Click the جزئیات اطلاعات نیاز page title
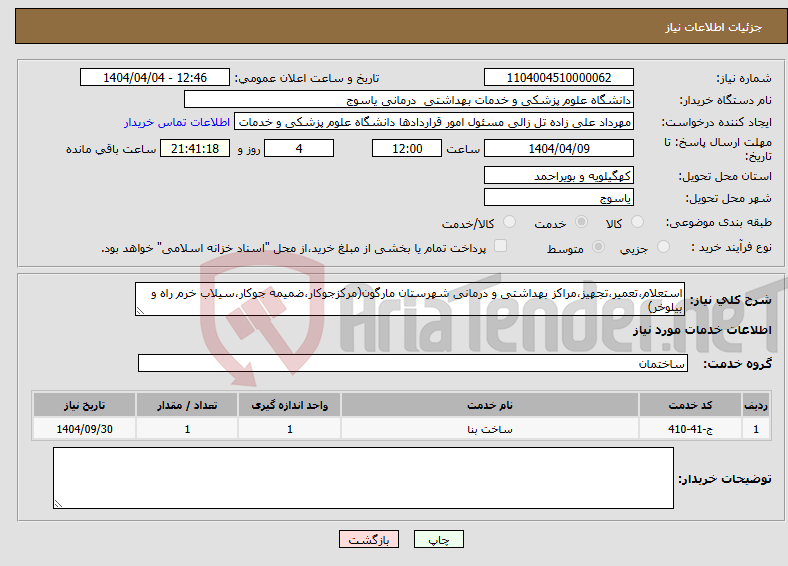Screen dimensions: 788x566 coord(714,27)
